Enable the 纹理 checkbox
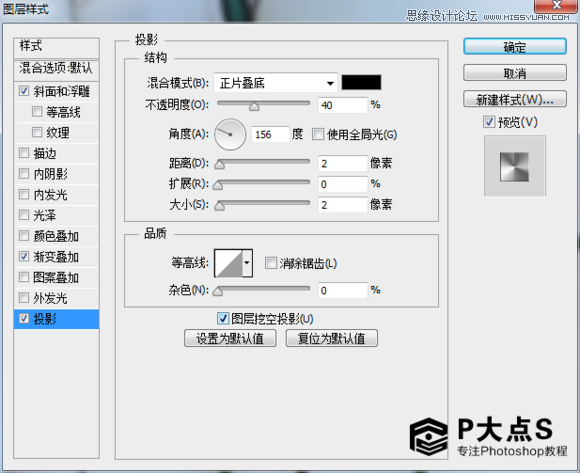580x473 pixels. click(x=37, y=132)
